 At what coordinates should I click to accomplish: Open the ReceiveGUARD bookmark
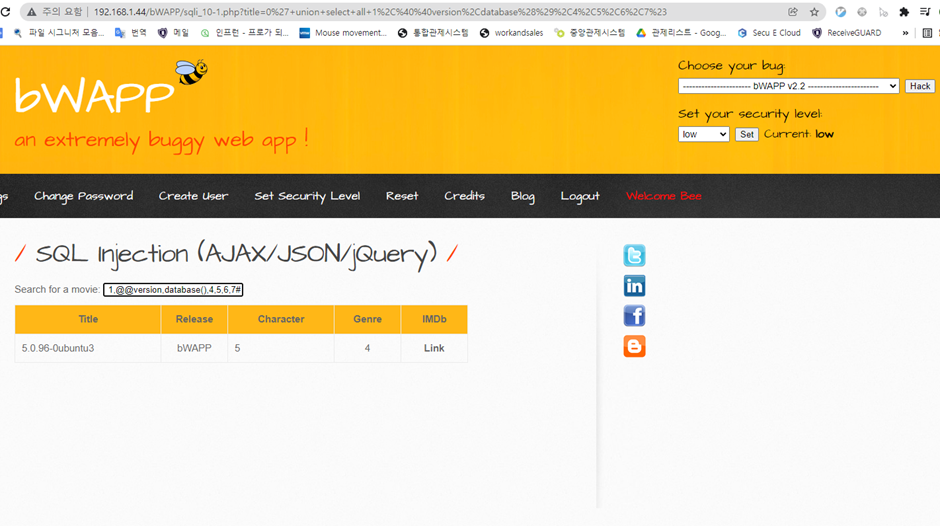click(846, 33)
